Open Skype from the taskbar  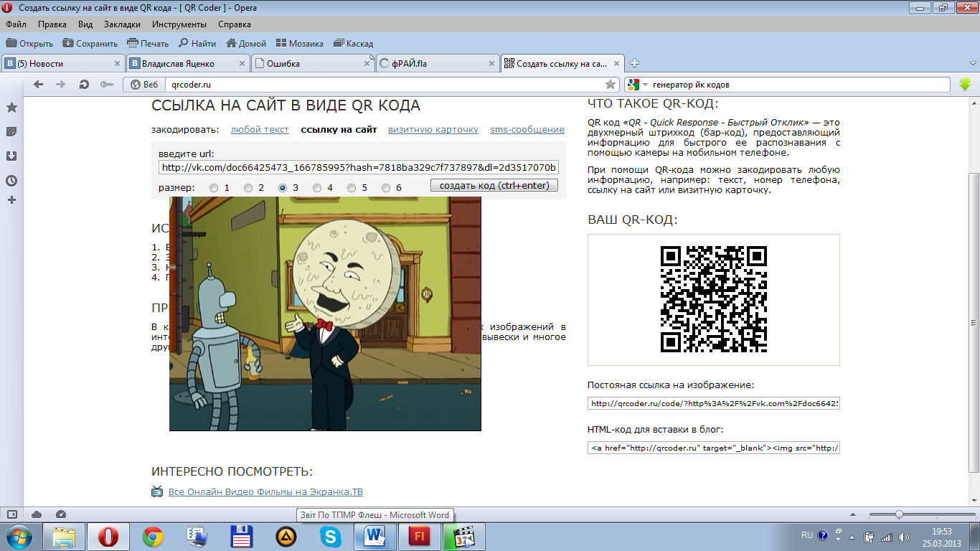click(331, 536)
